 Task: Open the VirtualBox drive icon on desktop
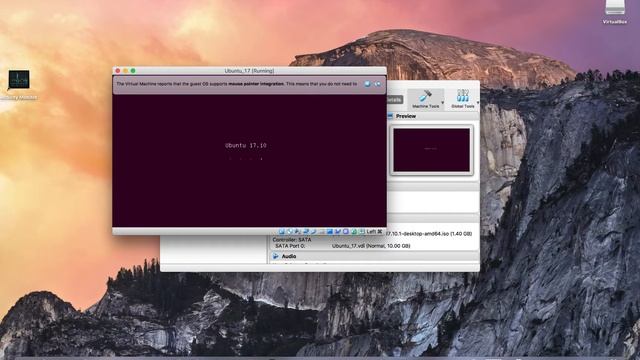[x=615, y=11]
